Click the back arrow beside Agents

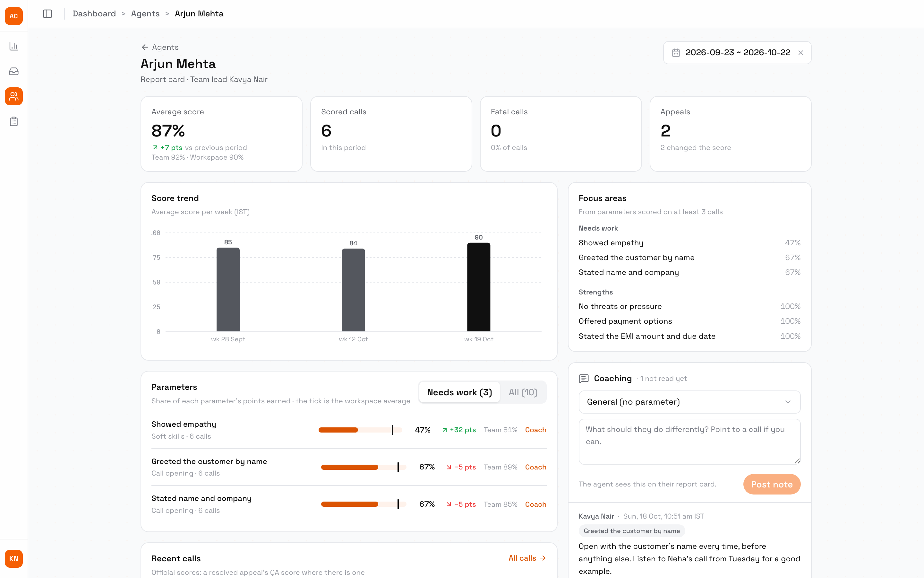(145, 47)
